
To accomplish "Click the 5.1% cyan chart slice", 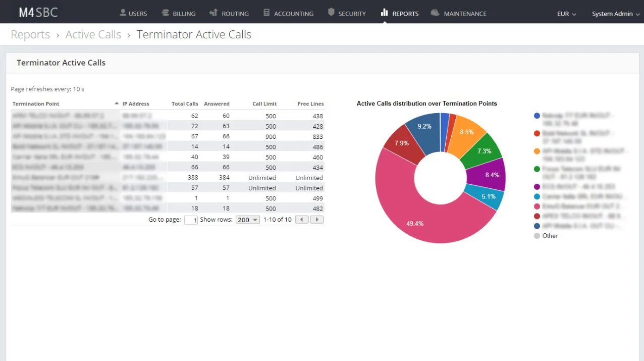I will [488, 196].
